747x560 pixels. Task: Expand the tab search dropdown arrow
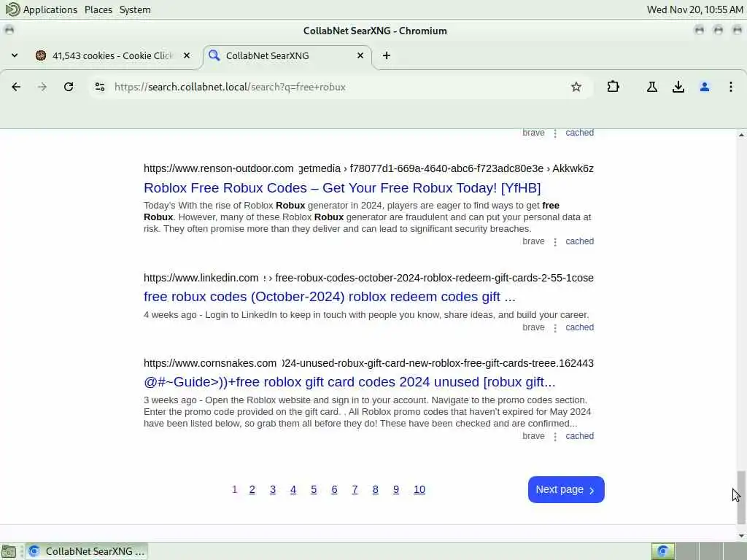(15, 55)
